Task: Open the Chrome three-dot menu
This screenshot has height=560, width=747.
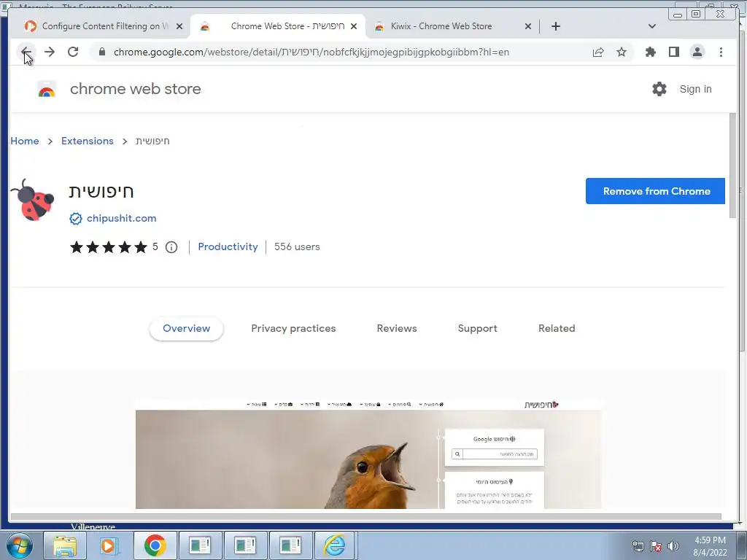Action: [x=721, y=52]
